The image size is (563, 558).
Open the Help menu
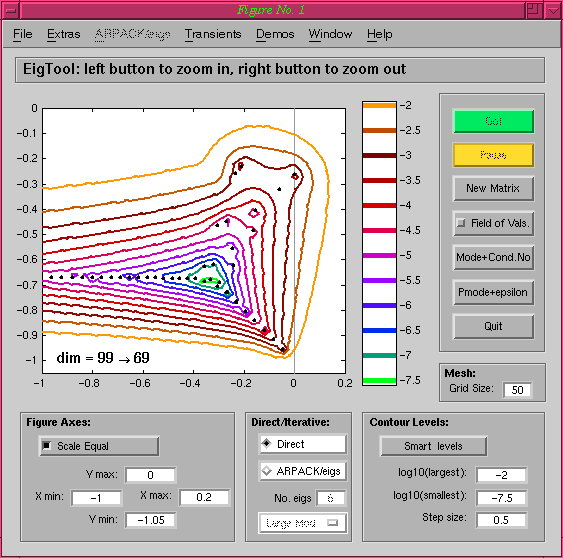pos(380,34)
